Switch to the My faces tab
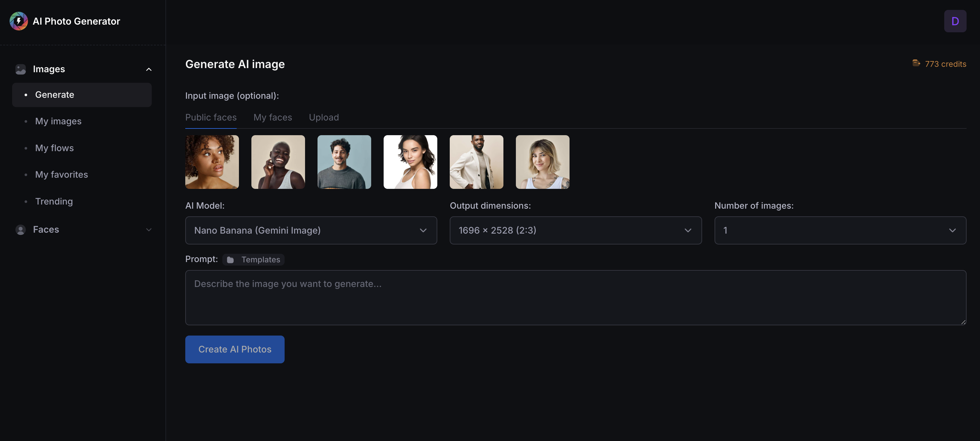This screenshot has width=980, height=441. [x=272, y=117]
